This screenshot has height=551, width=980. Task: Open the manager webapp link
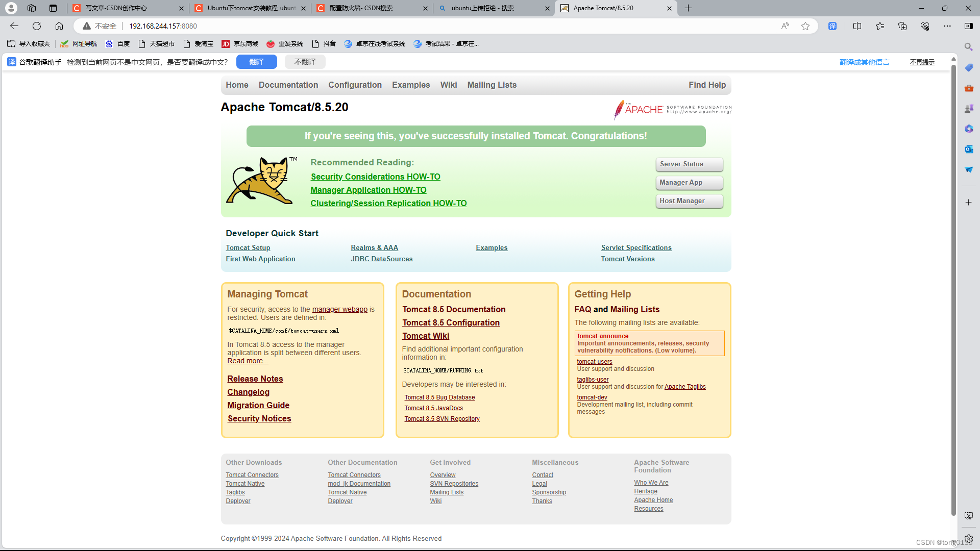340,310
